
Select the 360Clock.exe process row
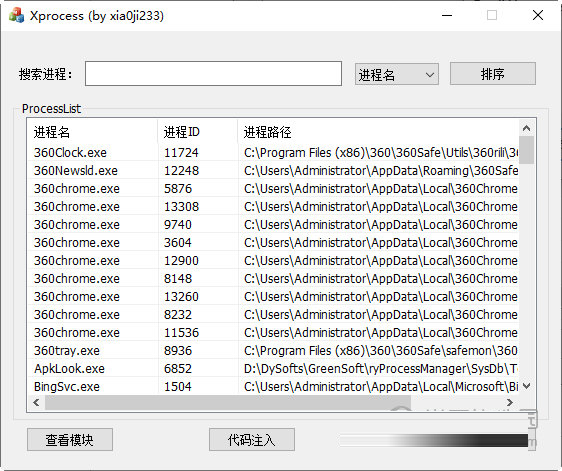click(273, 153)
